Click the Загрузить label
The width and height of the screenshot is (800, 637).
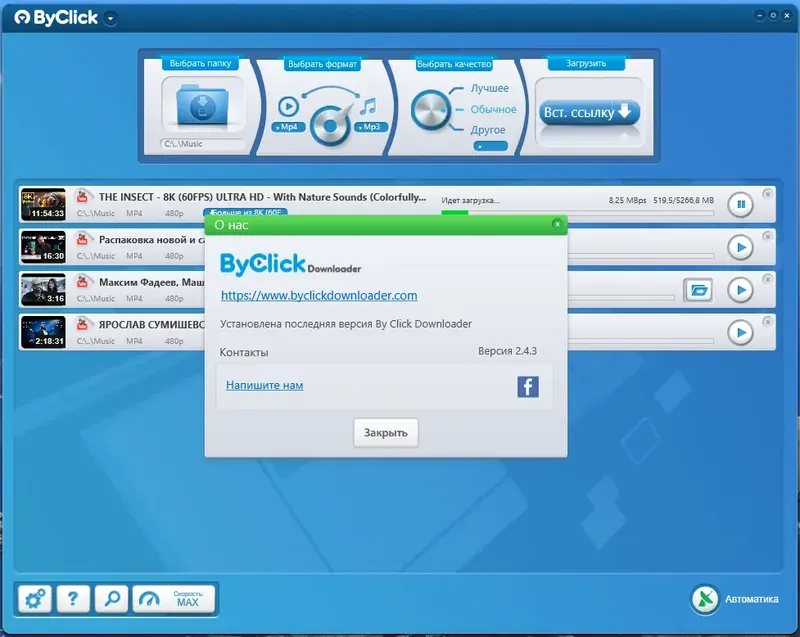click(586, 63)
